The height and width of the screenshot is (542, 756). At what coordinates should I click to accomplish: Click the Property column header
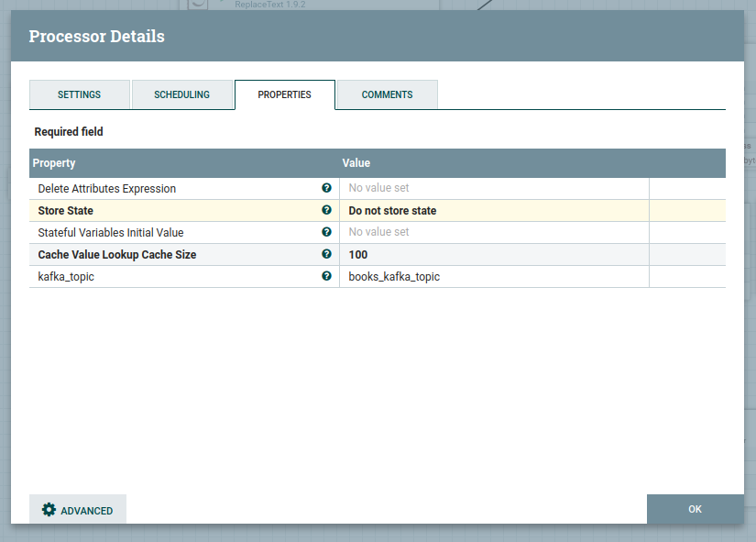pos(54,163)
